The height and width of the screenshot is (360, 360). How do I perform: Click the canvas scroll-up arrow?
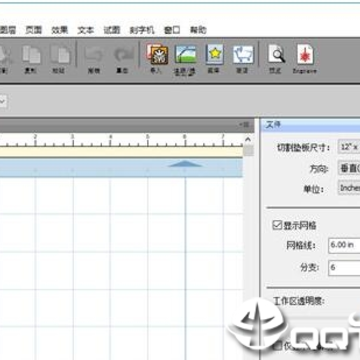click(248, 140)
